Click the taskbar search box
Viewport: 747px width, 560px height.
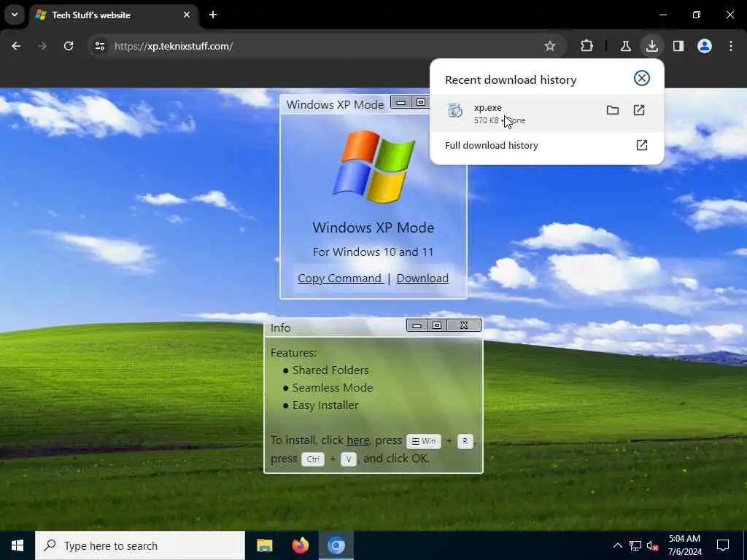tap(140, 545)
